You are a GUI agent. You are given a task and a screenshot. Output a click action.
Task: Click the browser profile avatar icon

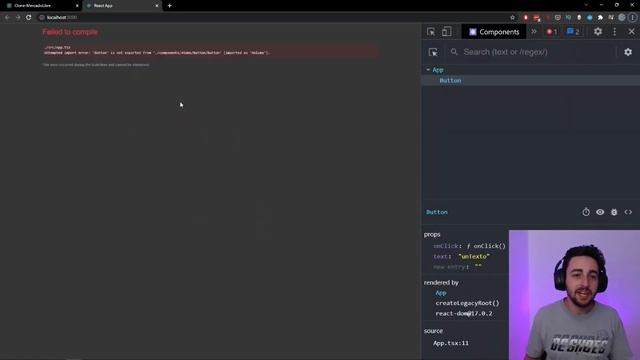[622, 17]
